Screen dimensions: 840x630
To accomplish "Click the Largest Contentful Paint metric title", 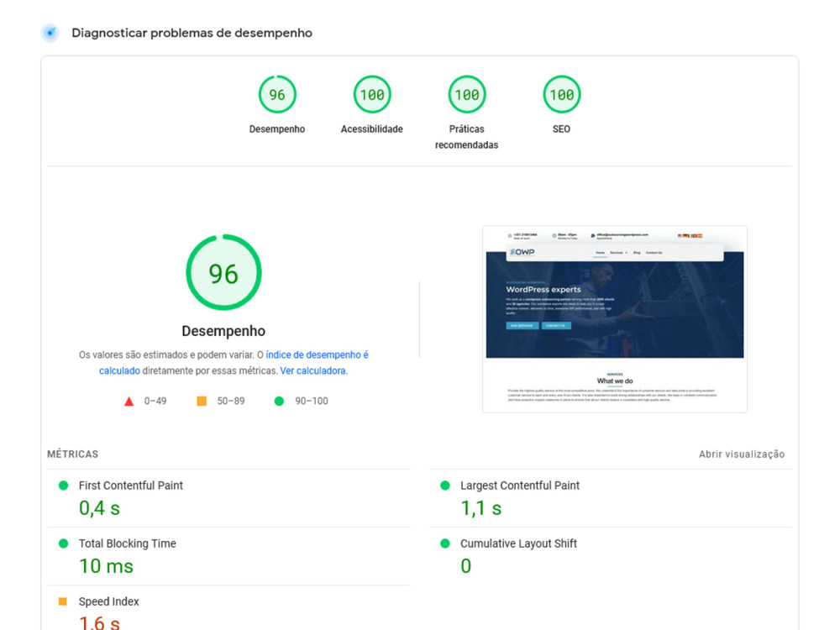I will (x=520, y=486).
